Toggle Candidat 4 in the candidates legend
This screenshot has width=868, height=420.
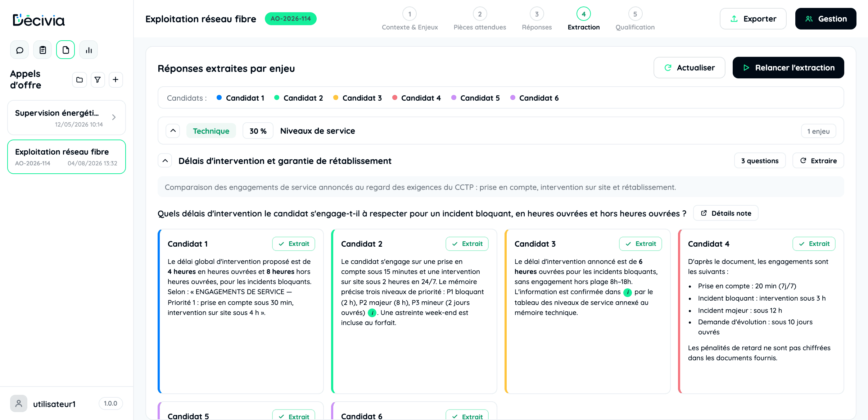pyautogui.click(x=416, y=98)
